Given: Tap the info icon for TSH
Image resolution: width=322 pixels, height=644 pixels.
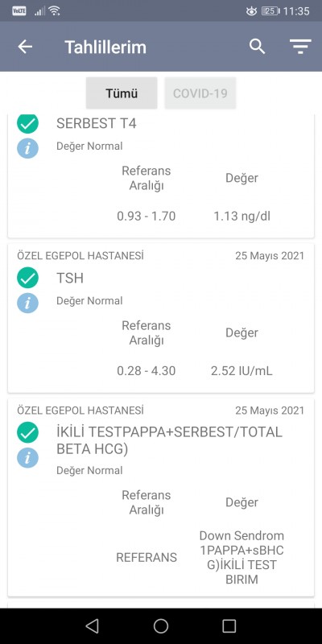Looking at the screenshot, I should pos(27,303).
